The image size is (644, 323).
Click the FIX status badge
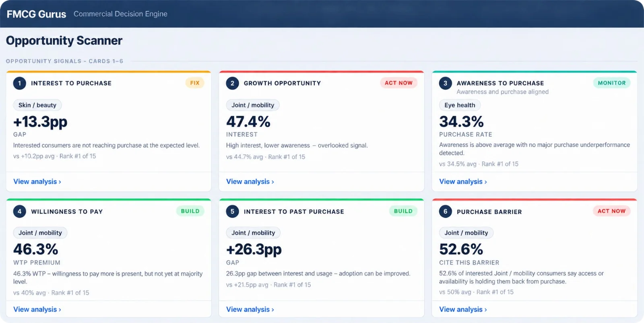point(195,83)
